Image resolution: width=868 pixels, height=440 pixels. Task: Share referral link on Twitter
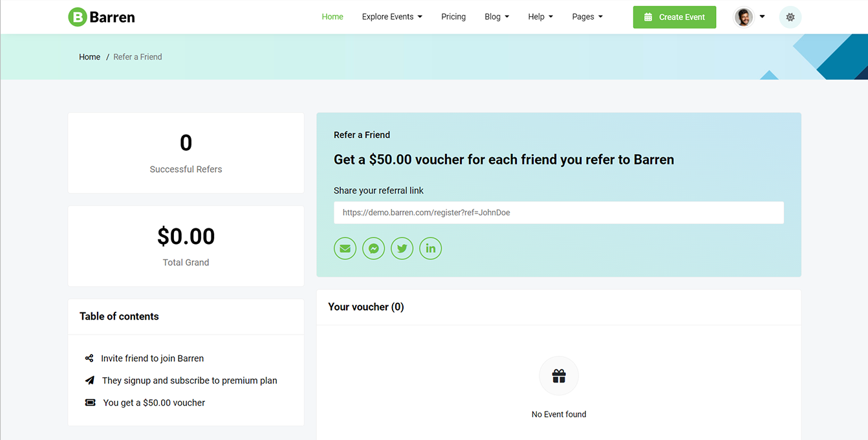pyautogui.click(x=402, y=248)
